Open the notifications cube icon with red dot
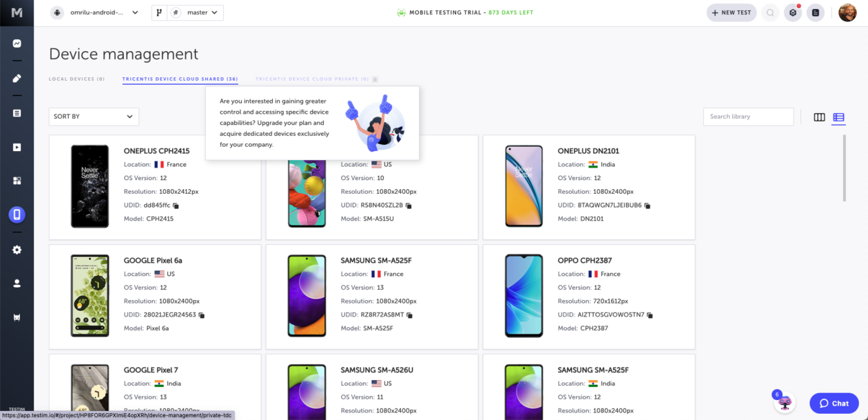Image resolution: width=868 pixels, height=420 pixels. click(x=793, y=12)
